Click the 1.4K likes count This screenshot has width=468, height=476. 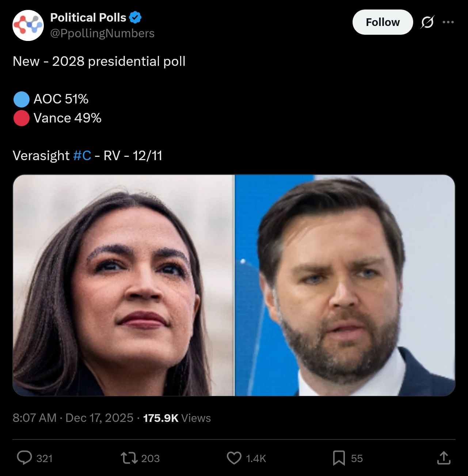(256, 458)
